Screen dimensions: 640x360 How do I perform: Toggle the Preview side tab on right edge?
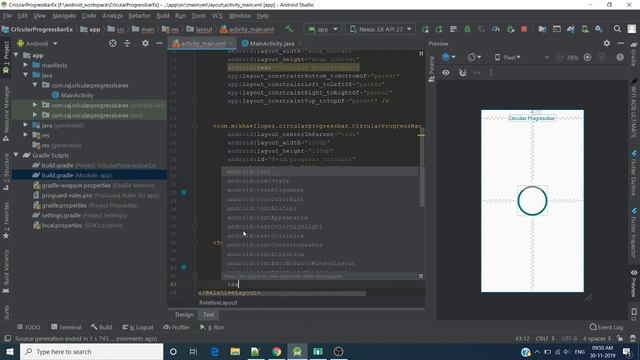coord(634,282)
